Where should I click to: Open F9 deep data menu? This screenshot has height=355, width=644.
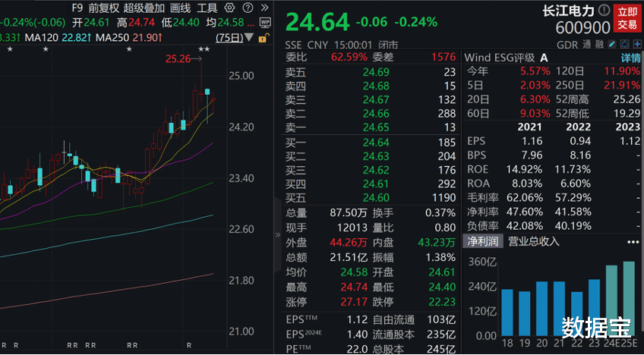[x=77, y=8]
